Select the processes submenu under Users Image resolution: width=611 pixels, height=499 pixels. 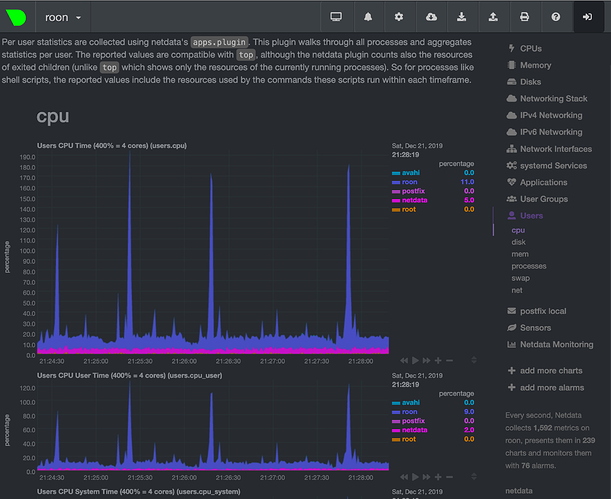529,266
